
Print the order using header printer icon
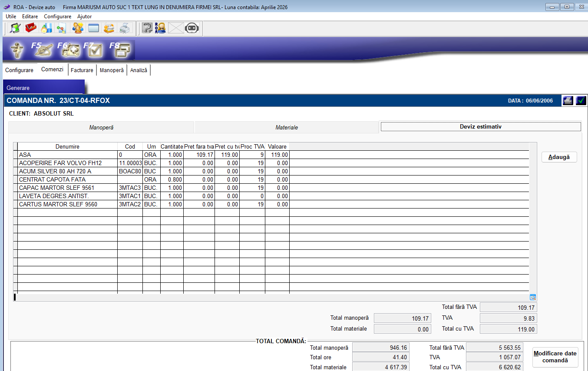coord(568,101)
